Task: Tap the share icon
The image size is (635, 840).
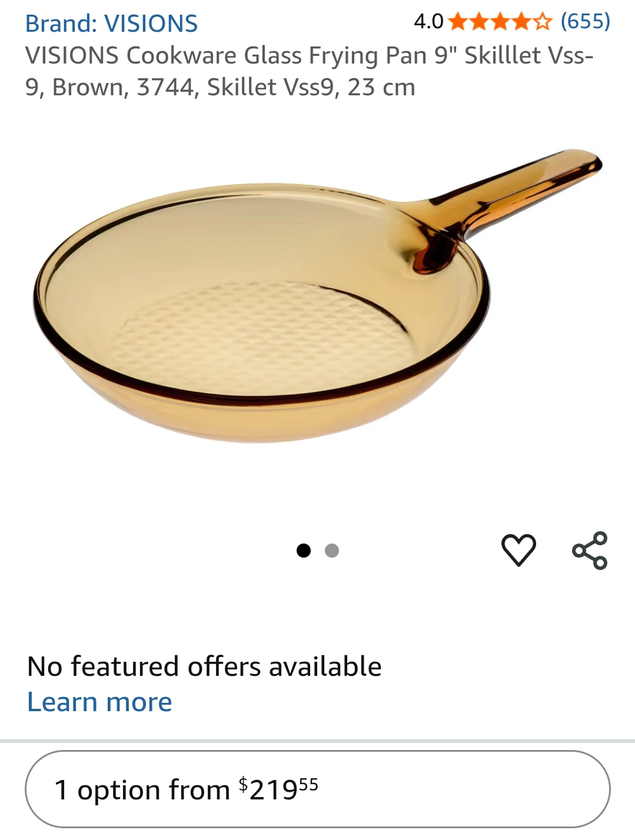Action: [x=590, y=551]
